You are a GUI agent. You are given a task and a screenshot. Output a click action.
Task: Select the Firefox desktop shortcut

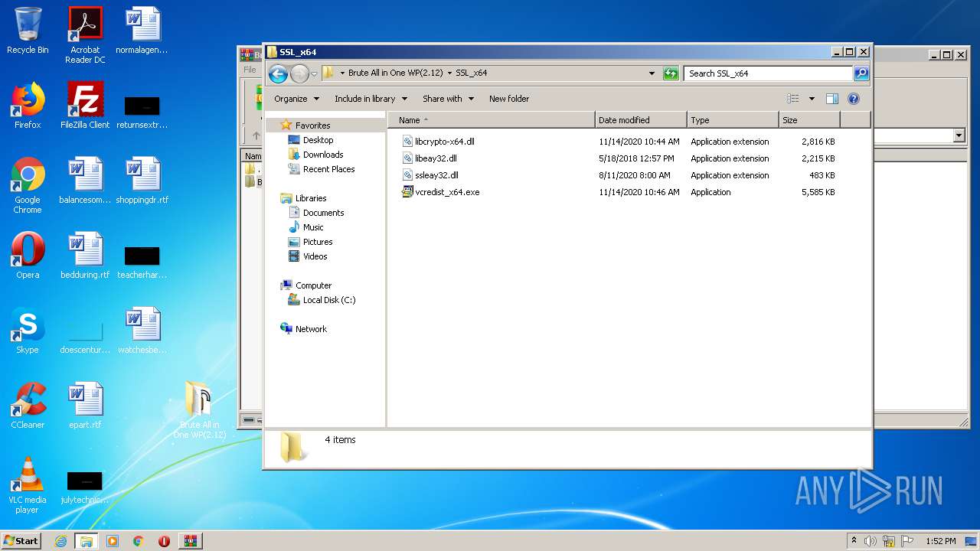click(28, 106)
